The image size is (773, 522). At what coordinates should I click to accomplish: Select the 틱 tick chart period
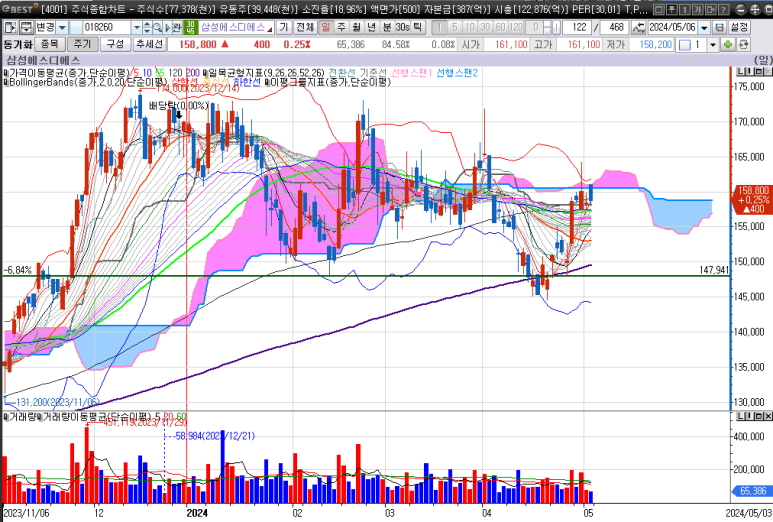[x=418, y=27]
